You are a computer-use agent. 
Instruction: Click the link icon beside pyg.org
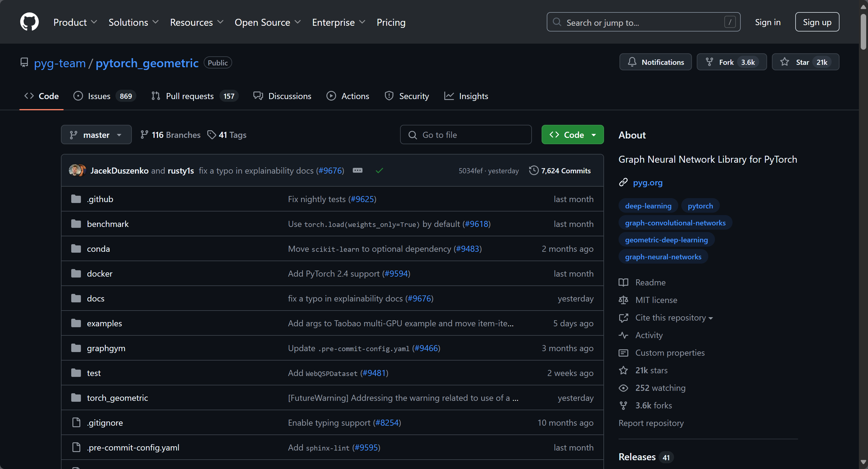623,182
